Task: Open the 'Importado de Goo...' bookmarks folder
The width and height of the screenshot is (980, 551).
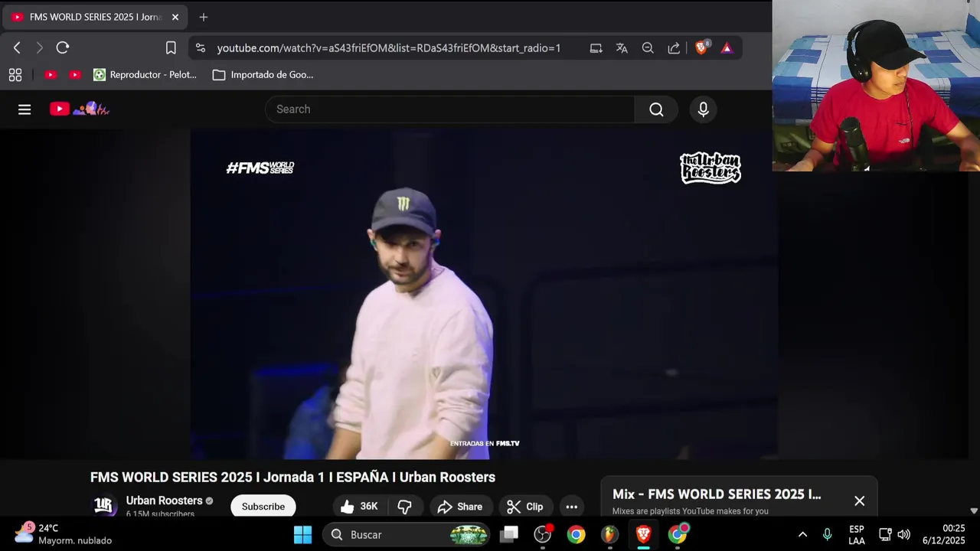Action: [x=263, y=74]
